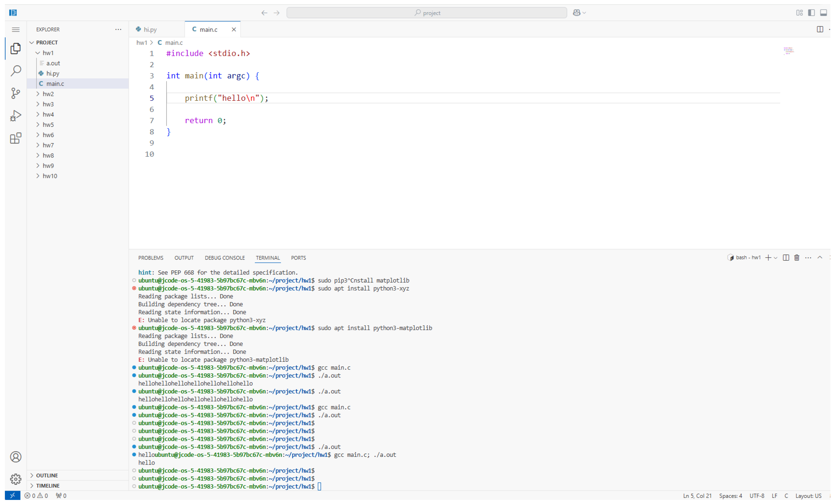Viewport: 835px width, 504px height.
Task: Switch to the PROBLEMS panel tab
Action: point(150,258)
